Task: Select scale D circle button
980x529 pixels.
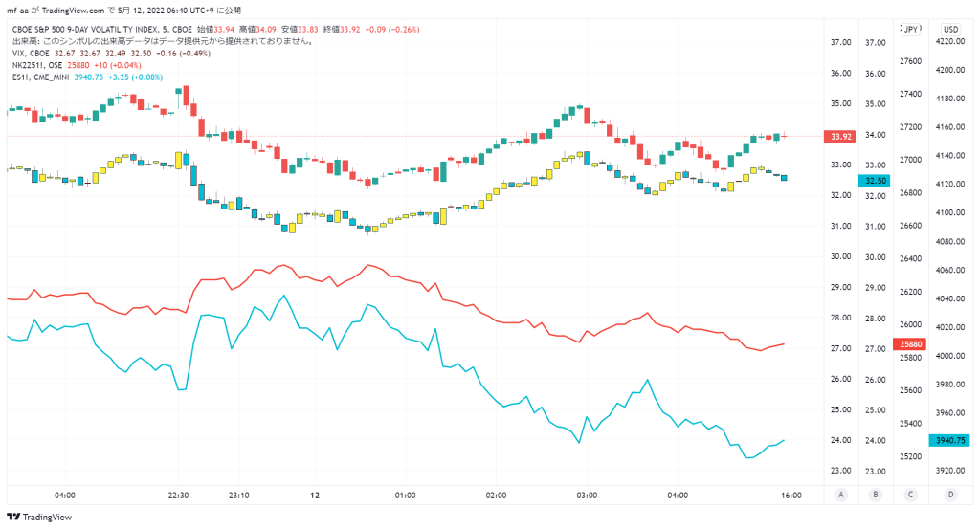Action: [x=950, y=495]
